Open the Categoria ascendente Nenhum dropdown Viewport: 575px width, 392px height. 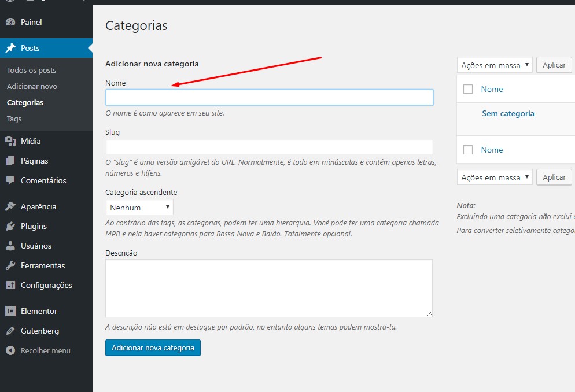(139, 208)
